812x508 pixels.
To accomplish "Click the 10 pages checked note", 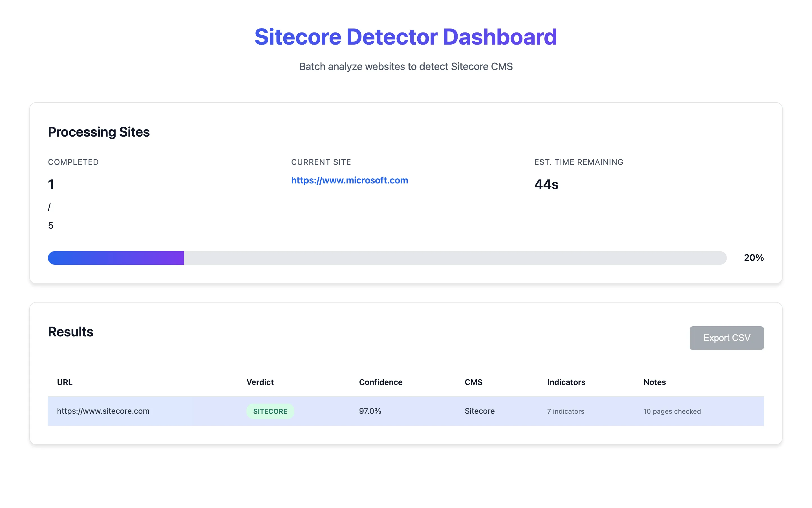I will pos(672,411).
